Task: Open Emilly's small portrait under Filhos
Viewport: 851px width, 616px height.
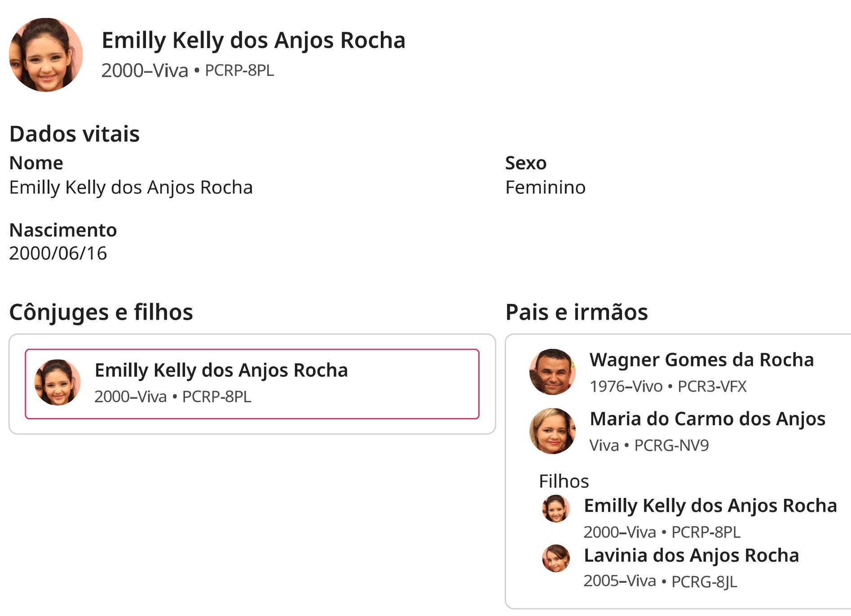Action: (556, 509)
